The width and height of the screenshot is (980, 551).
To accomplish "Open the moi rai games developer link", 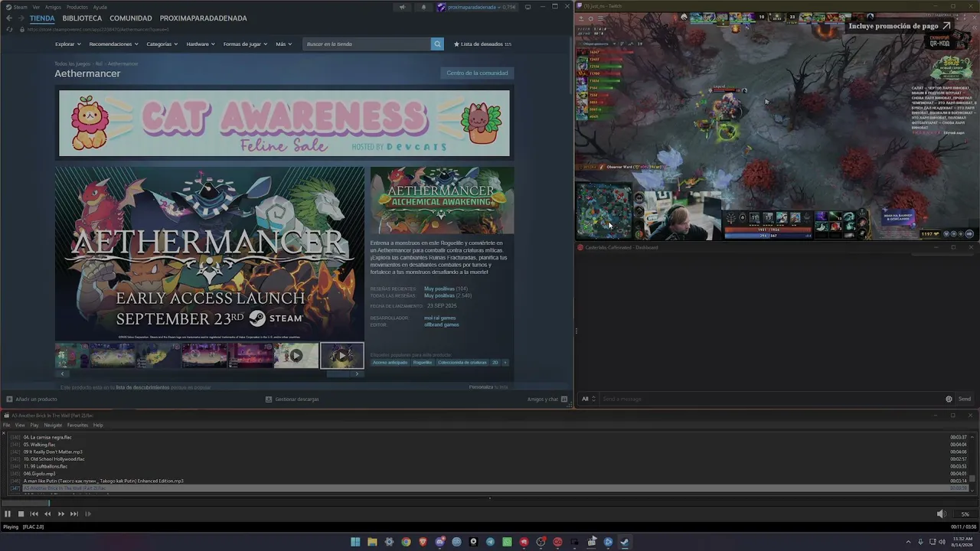I will [x=440, y=318].
